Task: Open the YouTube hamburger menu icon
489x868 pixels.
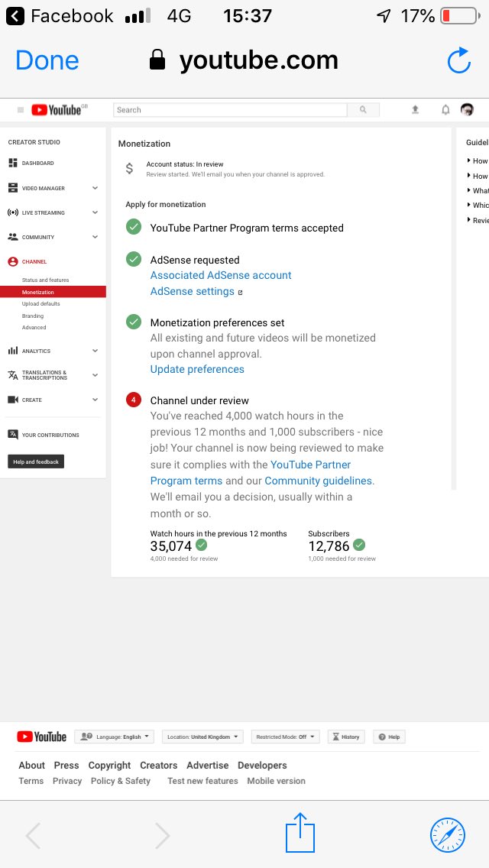Action: pos(21,110)
